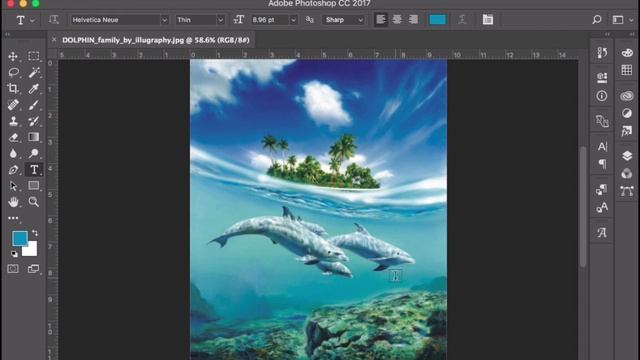Select the Gradient tool
The height and width of the screenshot is (360, 640).
pos(33,137)
